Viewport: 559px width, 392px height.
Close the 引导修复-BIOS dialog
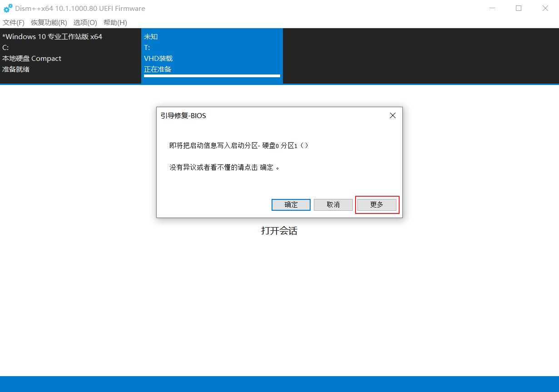point(392,115)
